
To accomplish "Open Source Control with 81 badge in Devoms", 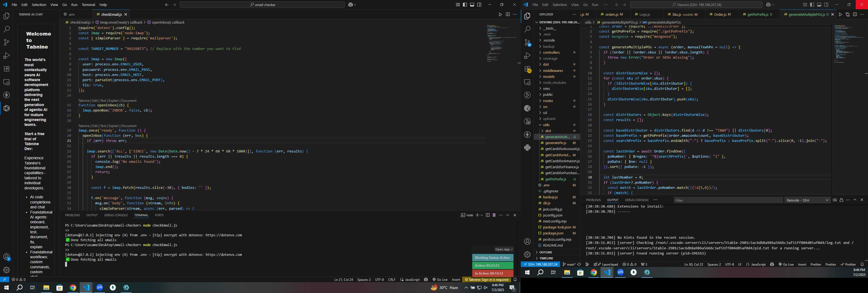I will [527, 43].
